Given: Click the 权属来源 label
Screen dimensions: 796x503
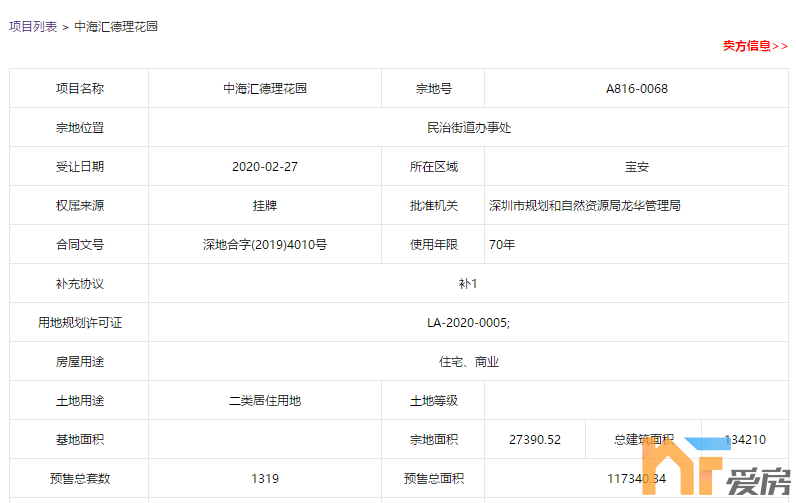Looking at the screenshot, I should pos(80,206).
